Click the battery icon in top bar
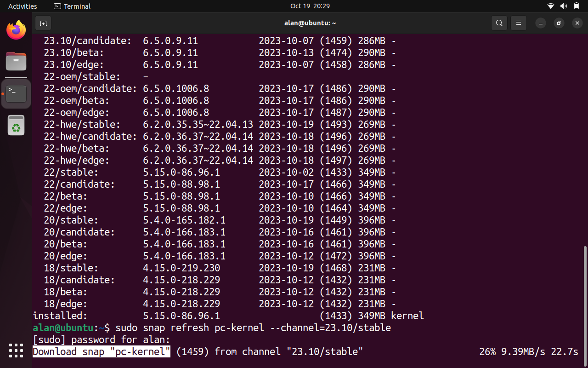Viewport: 588px width, 368px height. coord(577,6)
